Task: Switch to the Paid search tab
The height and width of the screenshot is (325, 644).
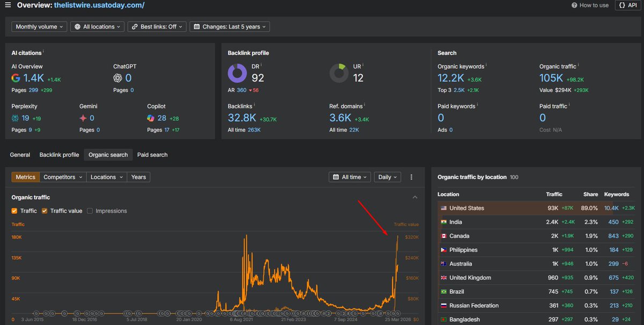Action: (x=152, y=155)
